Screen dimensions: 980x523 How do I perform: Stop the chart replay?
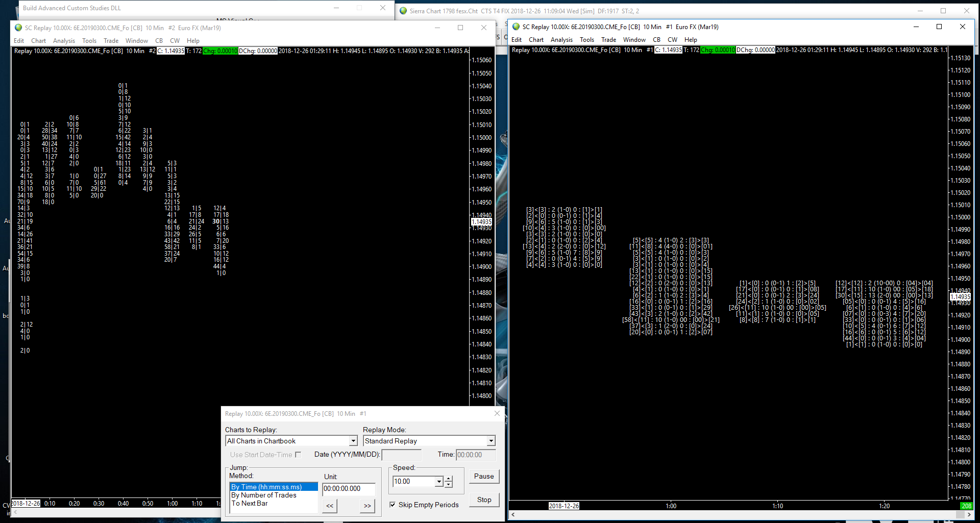click(484, 500)
